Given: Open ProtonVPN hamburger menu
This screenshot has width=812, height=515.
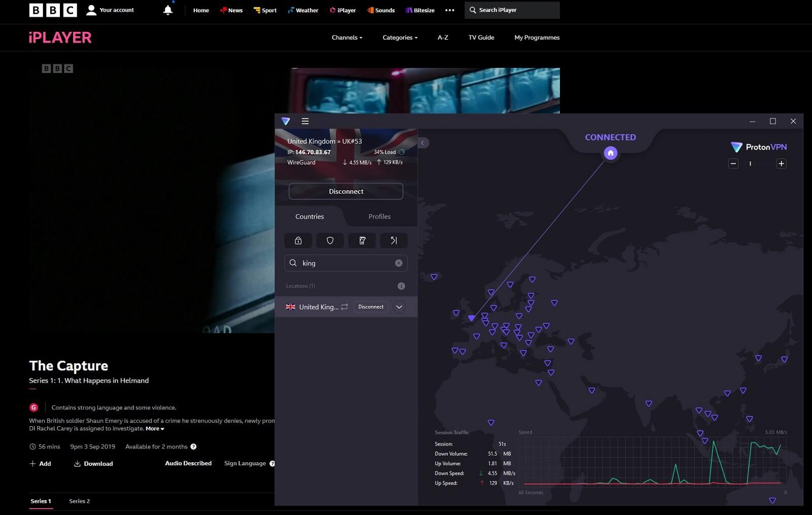Looking at the screenshot, I should pyautogui.click(x=305, y=121).
